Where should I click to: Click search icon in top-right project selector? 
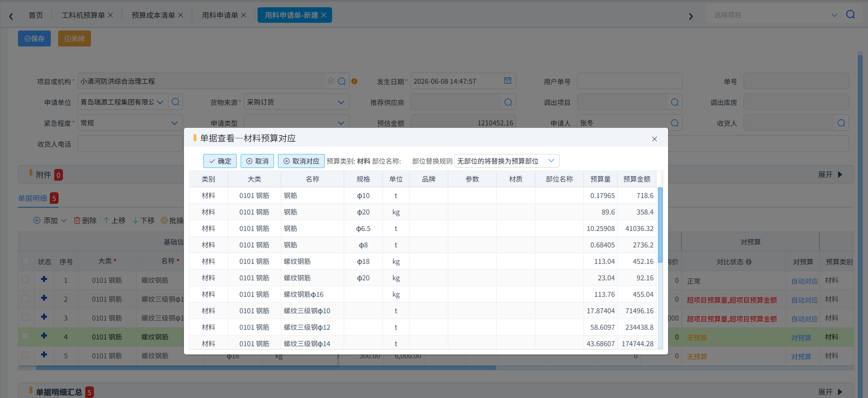[x=850, y=15]
